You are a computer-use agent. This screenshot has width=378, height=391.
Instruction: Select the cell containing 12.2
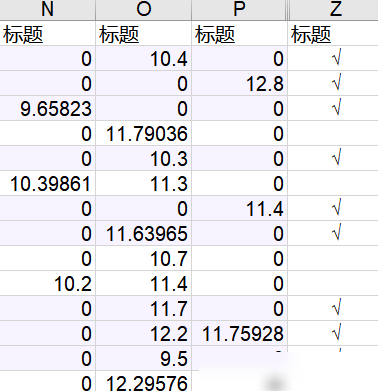point(143,333)
